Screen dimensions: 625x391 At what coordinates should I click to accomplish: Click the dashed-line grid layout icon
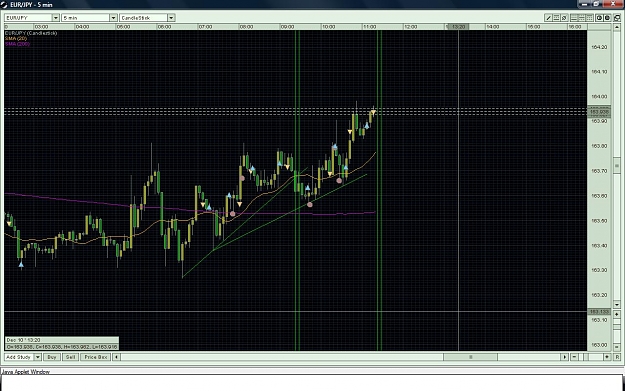[582, 18]
